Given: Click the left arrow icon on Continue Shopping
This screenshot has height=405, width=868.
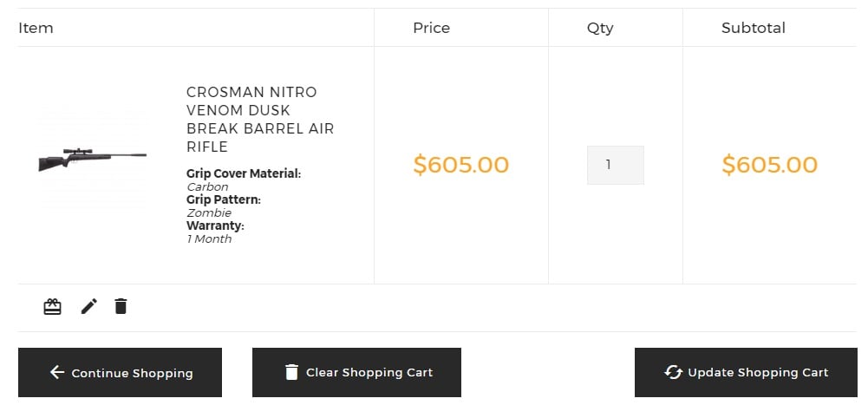Looking at the screenshot, I should pyautogui.click(x=57, y=372).
